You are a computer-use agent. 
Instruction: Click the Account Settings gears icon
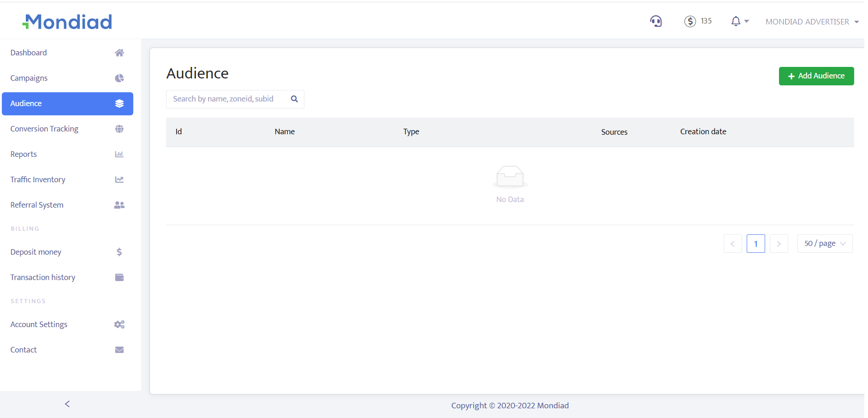119,324
